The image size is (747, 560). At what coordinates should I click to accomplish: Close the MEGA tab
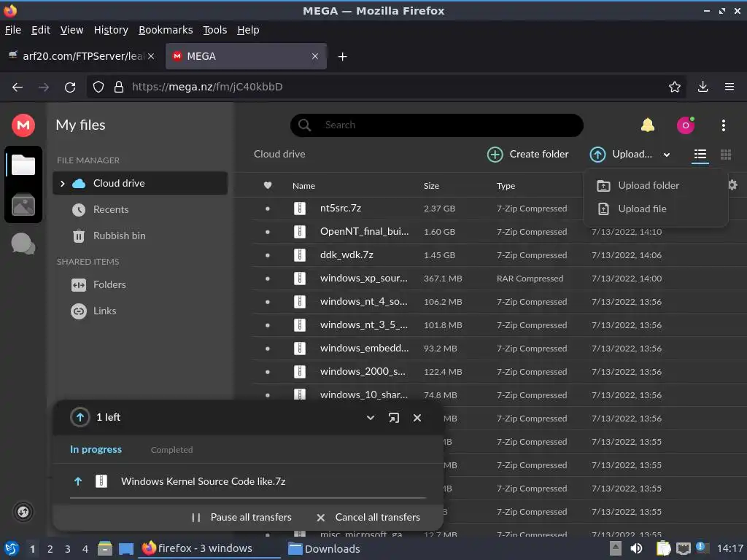click(x=315, y=56)
